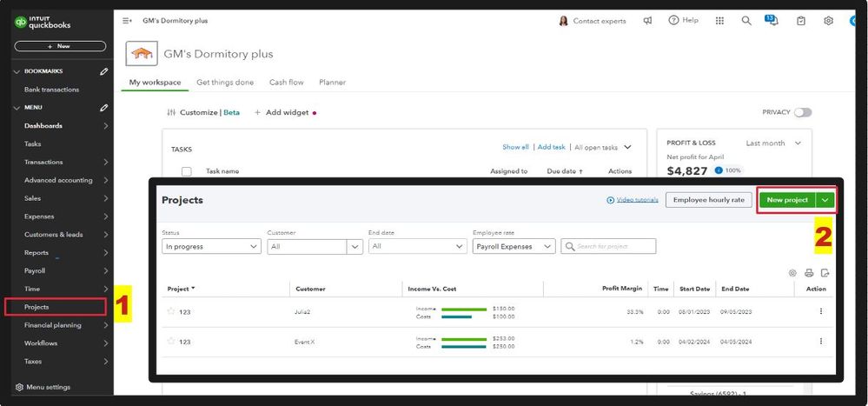Click the Event X costs teal bar
The height and width of the screenshot is (406, 868).
click(464, 347)
